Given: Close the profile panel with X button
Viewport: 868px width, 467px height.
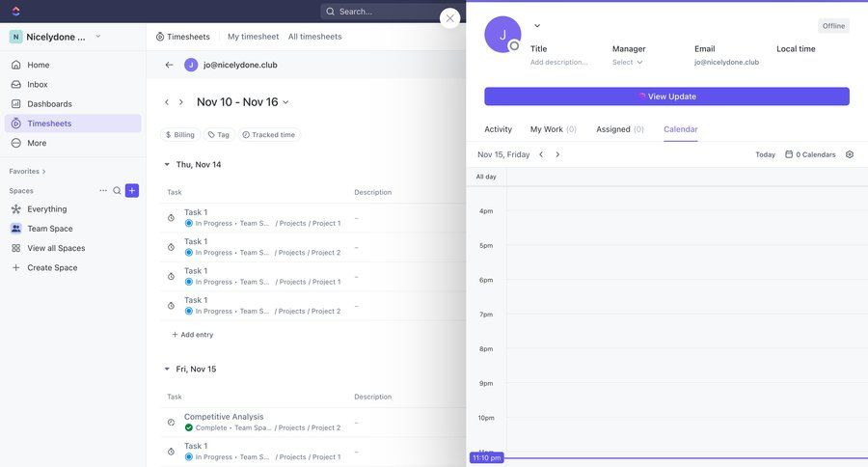Looking at the screenshot, I should pos(450,18).
